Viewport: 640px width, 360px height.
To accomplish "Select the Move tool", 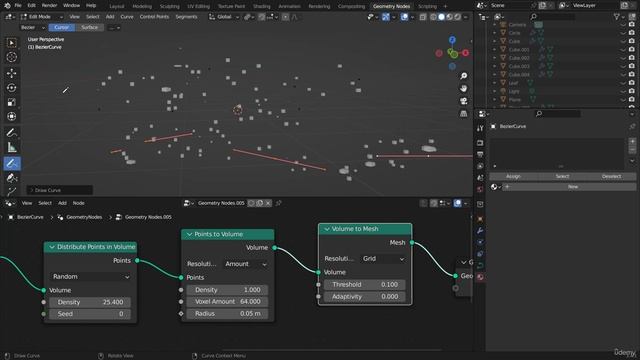I will [11, 73].
